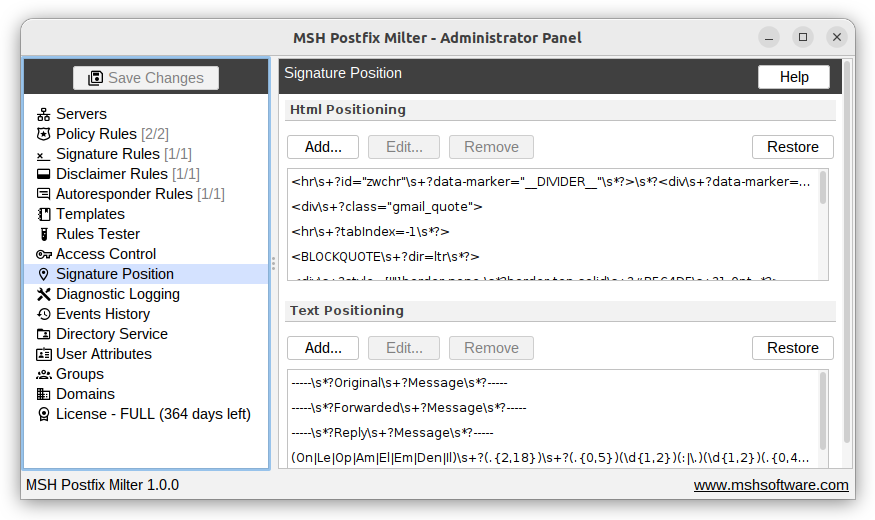Open the www.mshsoftware.com link
The width and height of the screenshot is (875, 520).
[x=771, y=485]
